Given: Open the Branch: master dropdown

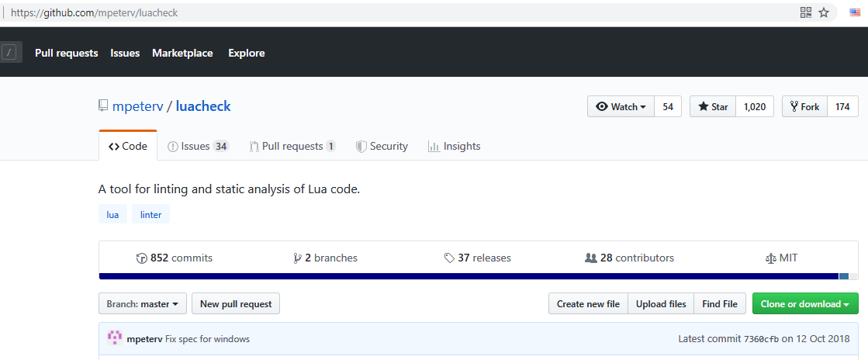Looking at the screenshot, I should tap(143, 303).
